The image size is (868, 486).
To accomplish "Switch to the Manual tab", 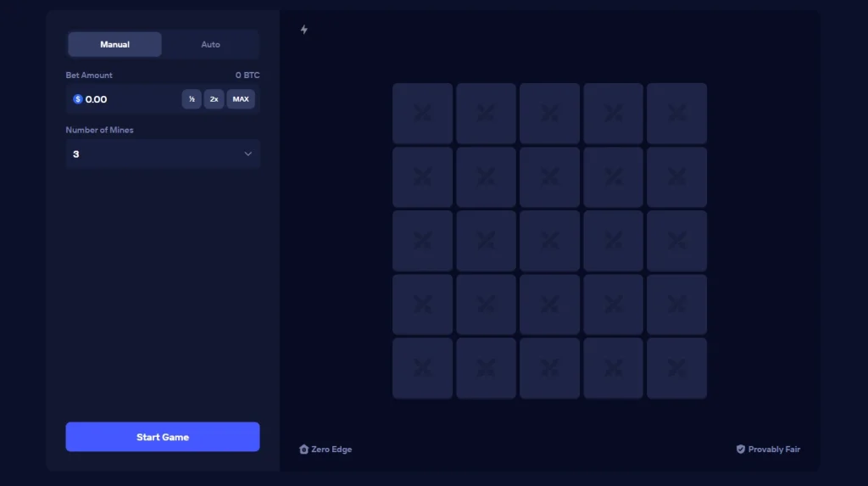I will pyautogui.click(x=114, y=44).
